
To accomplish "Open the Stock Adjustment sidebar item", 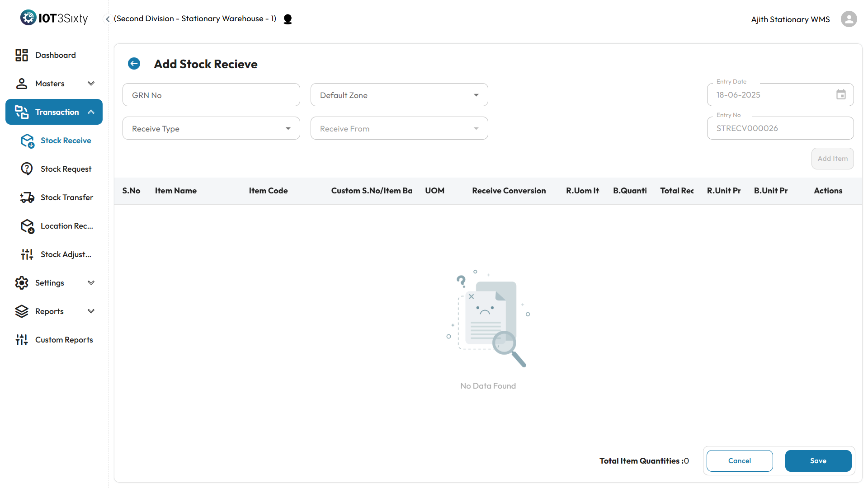I will [x=66, y=254].
